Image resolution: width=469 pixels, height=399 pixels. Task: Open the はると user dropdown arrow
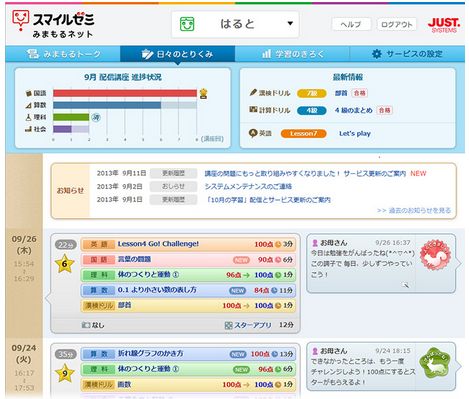[290, 23]
